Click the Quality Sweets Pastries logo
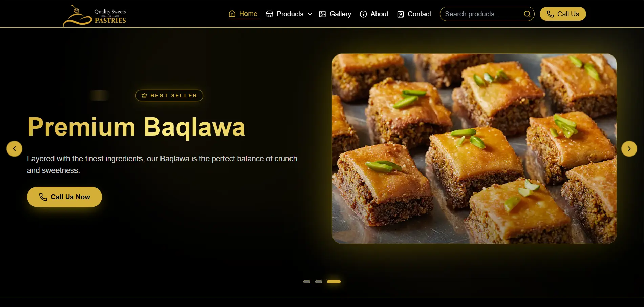Image resolution: width=644 pixels, height=307 pixels. [94, 16]
